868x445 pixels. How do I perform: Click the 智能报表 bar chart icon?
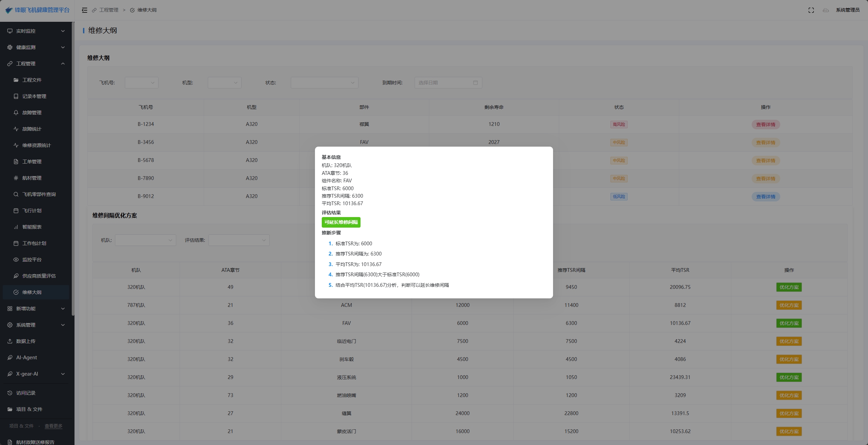pos(16,227)
